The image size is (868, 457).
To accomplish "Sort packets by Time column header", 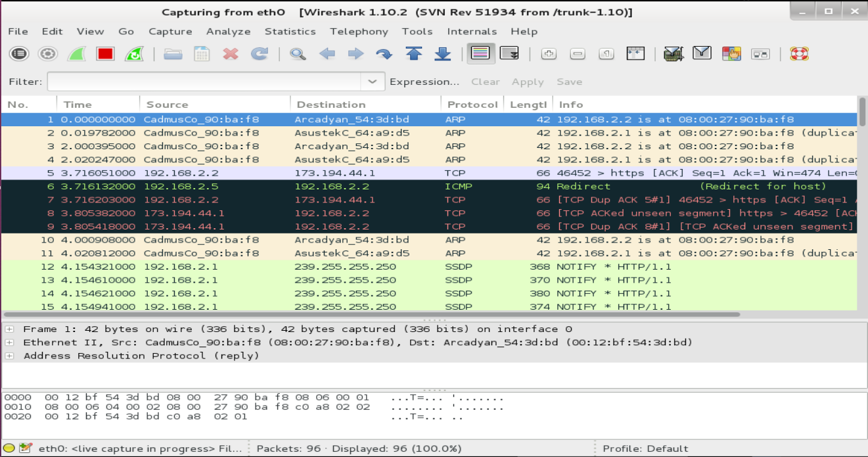I will click(99, 105).
